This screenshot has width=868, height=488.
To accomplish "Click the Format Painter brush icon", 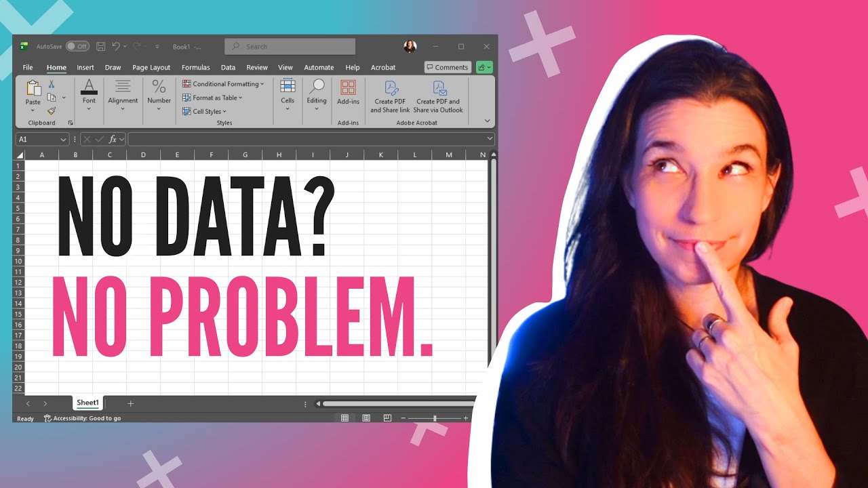I will pos(52,111).
